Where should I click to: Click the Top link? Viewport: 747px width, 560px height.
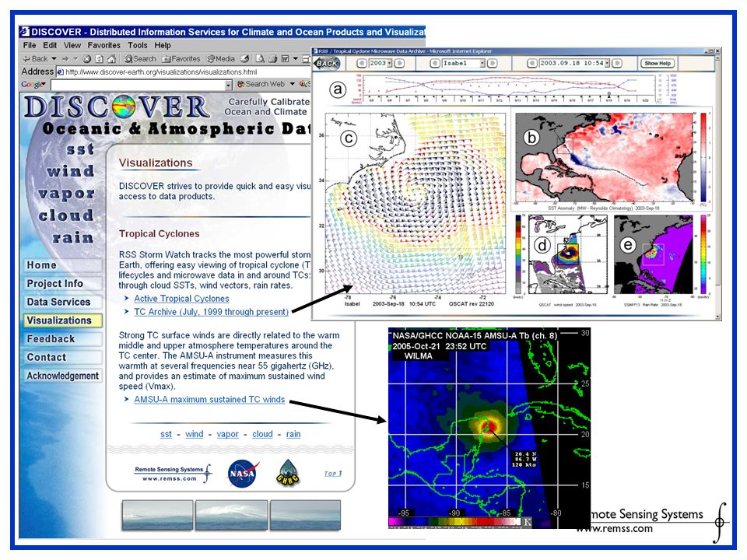point(333,474)
